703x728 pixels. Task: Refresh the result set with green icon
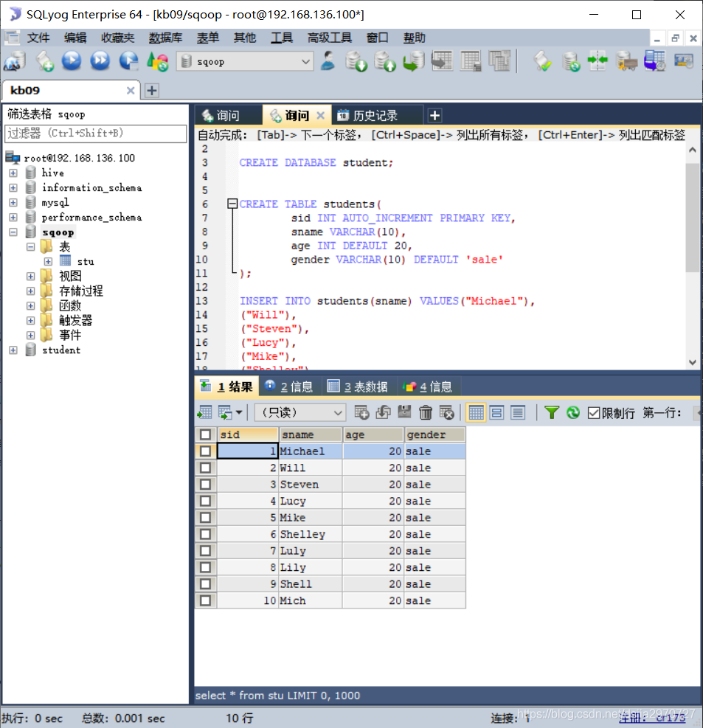pos(573,412)
